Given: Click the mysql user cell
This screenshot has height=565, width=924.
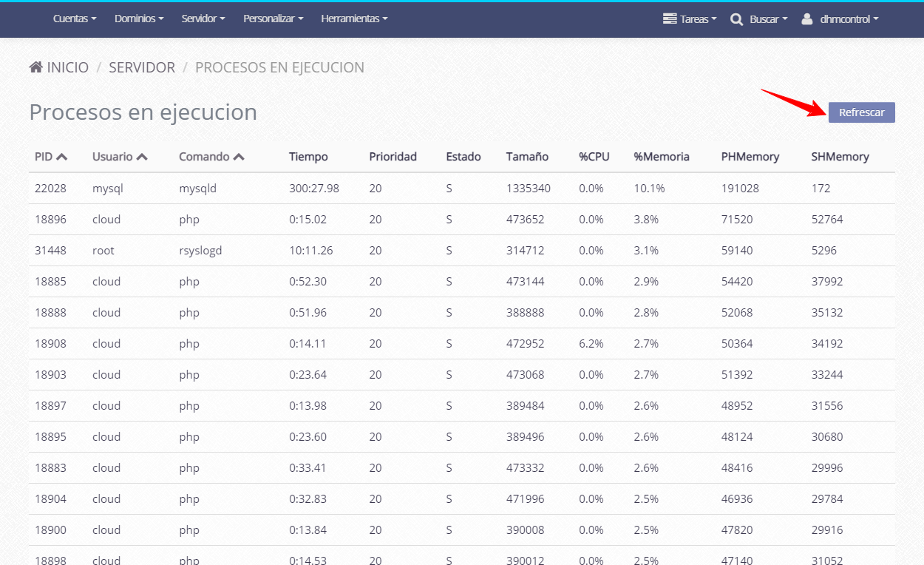Looking at the screenshot, I should coord(108,189).
